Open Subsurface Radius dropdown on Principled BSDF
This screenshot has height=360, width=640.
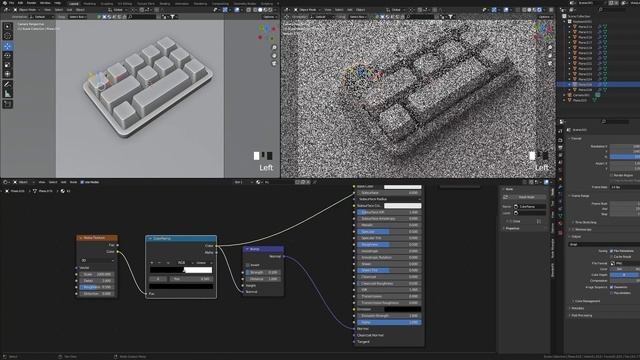click(x=389, y=199)
